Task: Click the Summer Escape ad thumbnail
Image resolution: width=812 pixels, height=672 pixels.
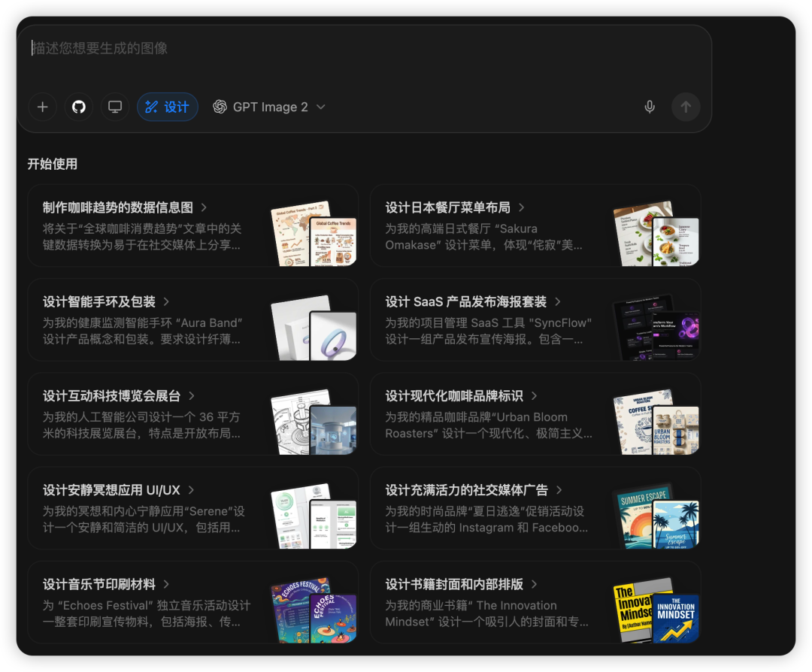Action: tap(656, 516)
